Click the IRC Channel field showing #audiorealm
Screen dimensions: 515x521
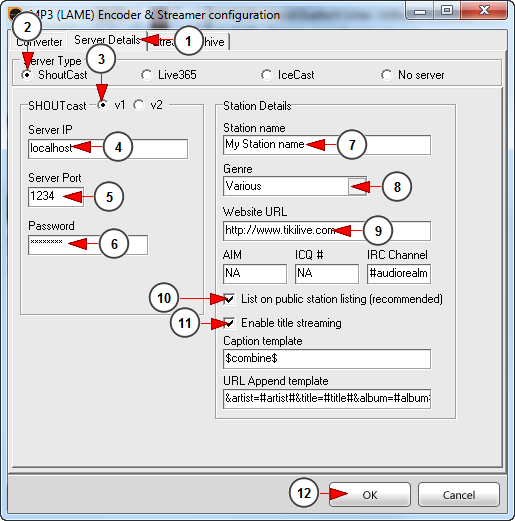(399, 274)
